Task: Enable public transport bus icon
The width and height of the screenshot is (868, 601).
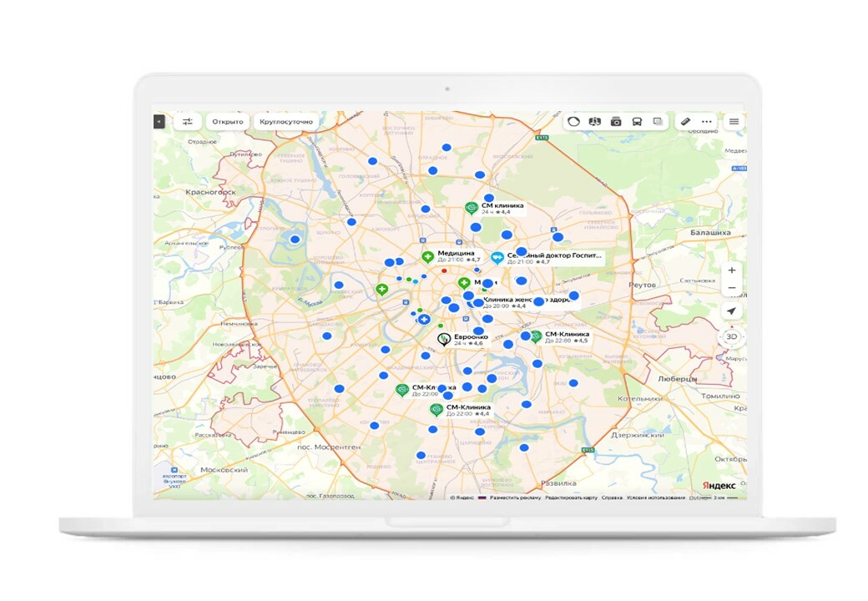Action: [637, 122]
